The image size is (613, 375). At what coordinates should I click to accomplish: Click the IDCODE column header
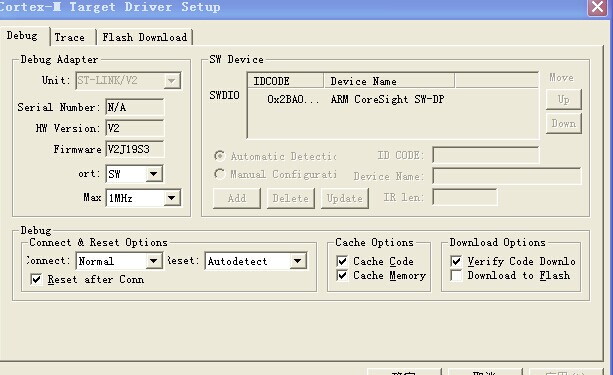[286, 81]
